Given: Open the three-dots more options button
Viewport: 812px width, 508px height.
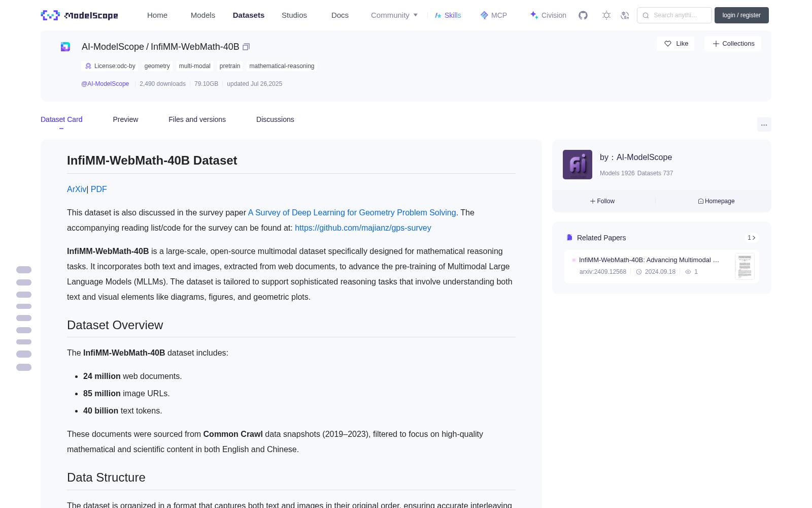Looking at the screenshot, I should (764, 124).
